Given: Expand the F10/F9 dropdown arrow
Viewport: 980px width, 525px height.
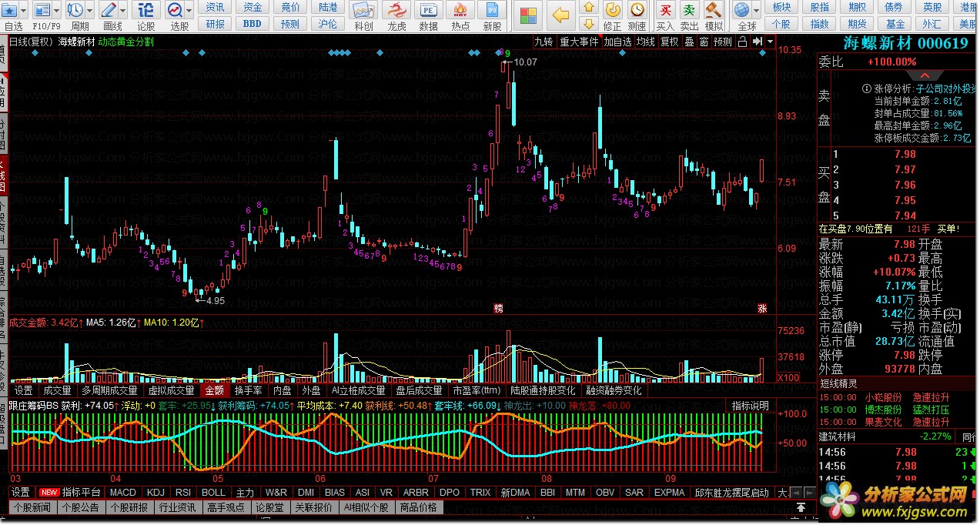Looking at the screenshot, I should pos(58,10).
